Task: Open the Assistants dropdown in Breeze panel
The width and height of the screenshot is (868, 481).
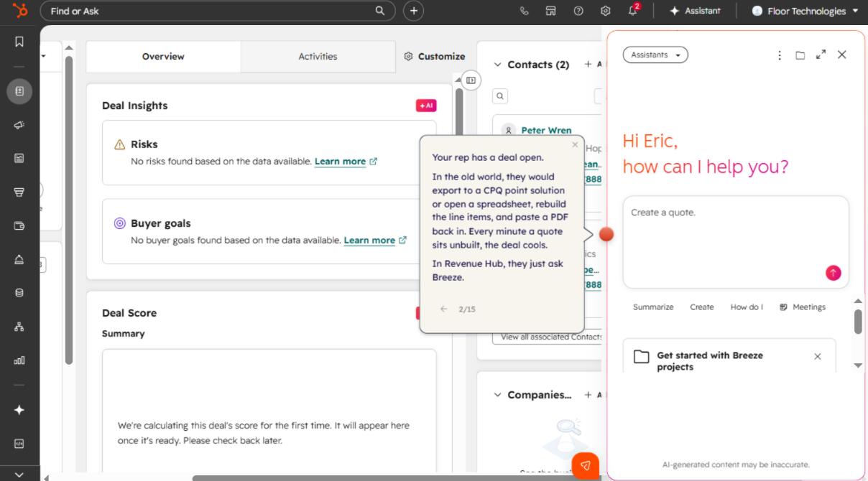Action: tap(655, 55)
